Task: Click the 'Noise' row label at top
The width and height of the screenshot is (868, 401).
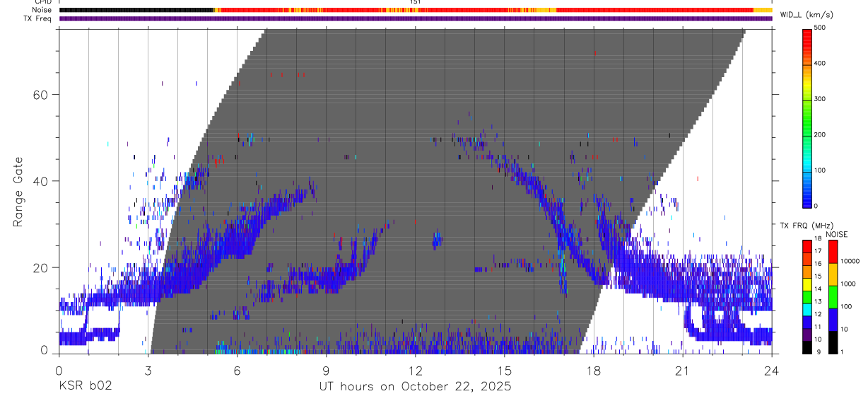Action: click(x=42, y=10)
